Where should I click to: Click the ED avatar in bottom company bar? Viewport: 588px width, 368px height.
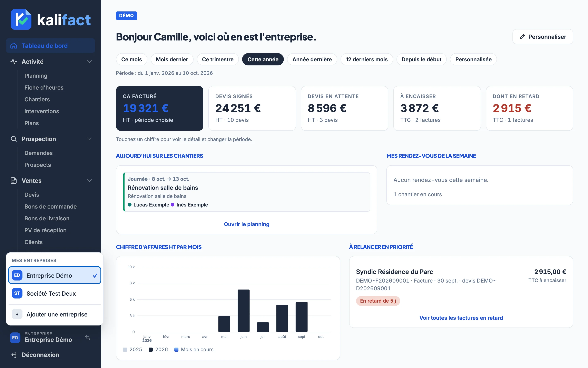pos(15,338)
